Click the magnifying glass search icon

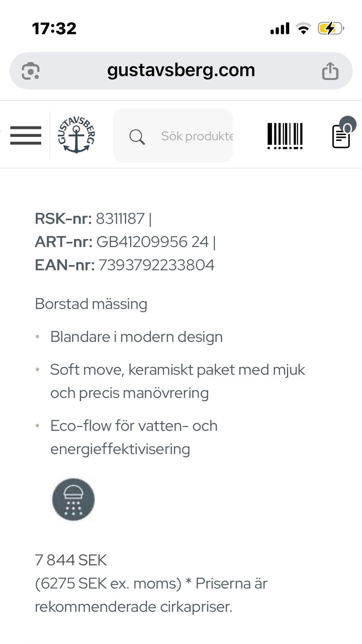coord(137,137)
